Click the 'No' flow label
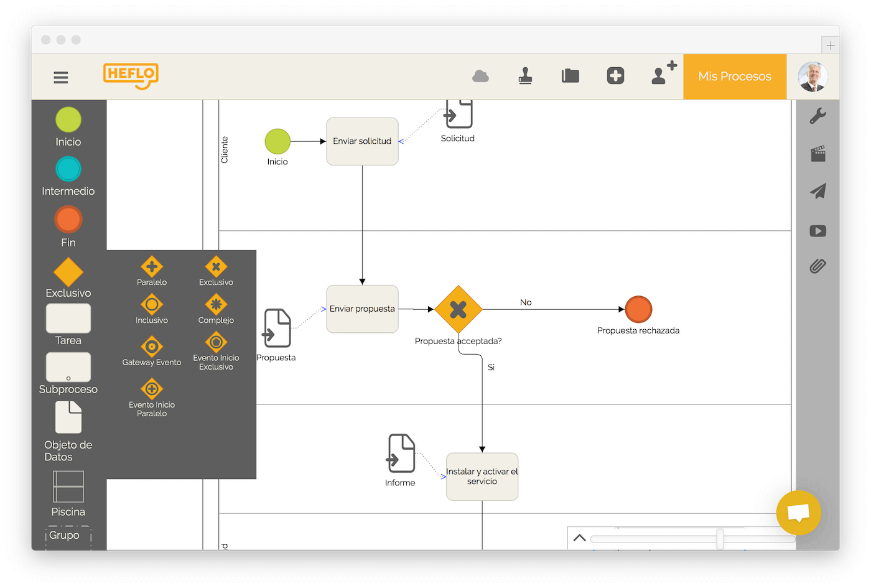Screen dimensions: 871x588 [526, 302]
